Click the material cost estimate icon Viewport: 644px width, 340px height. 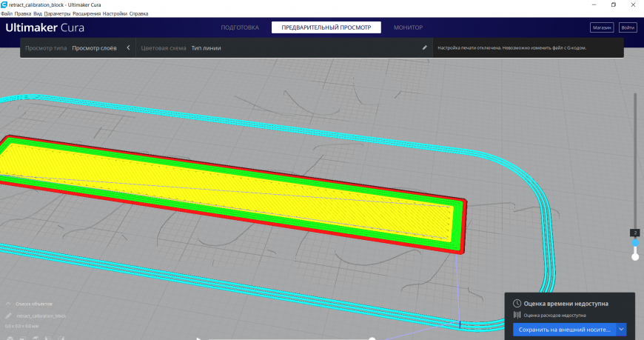tap(517, 315)
